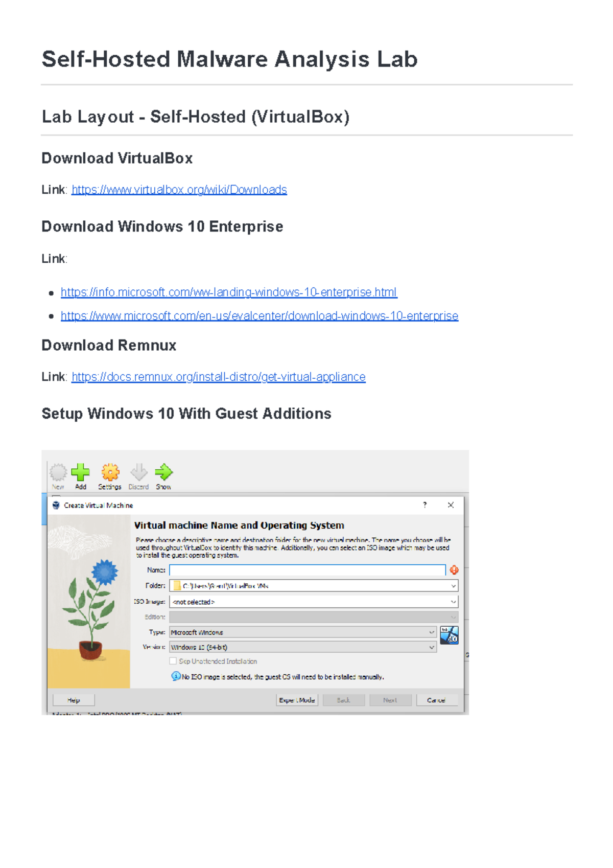This screenshot has height=868, width=613.
Task: Click the Next button
Action: (390, 700)
